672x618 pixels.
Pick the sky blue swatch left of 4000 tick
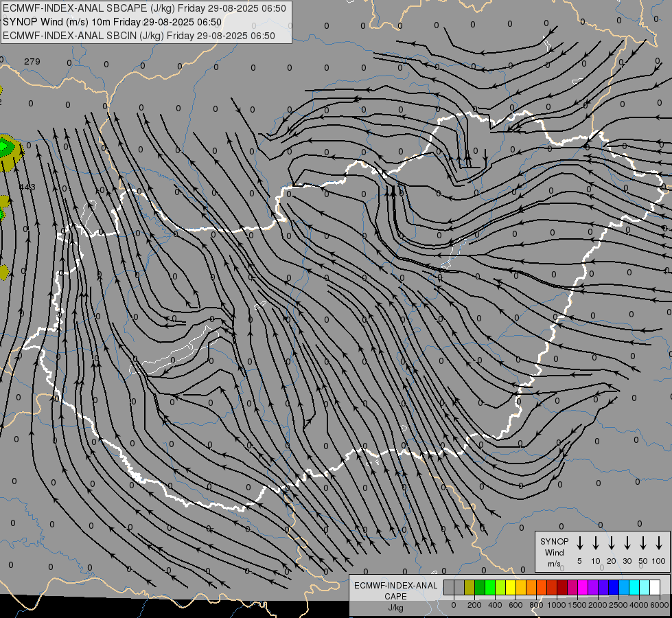tap(623, 587)
